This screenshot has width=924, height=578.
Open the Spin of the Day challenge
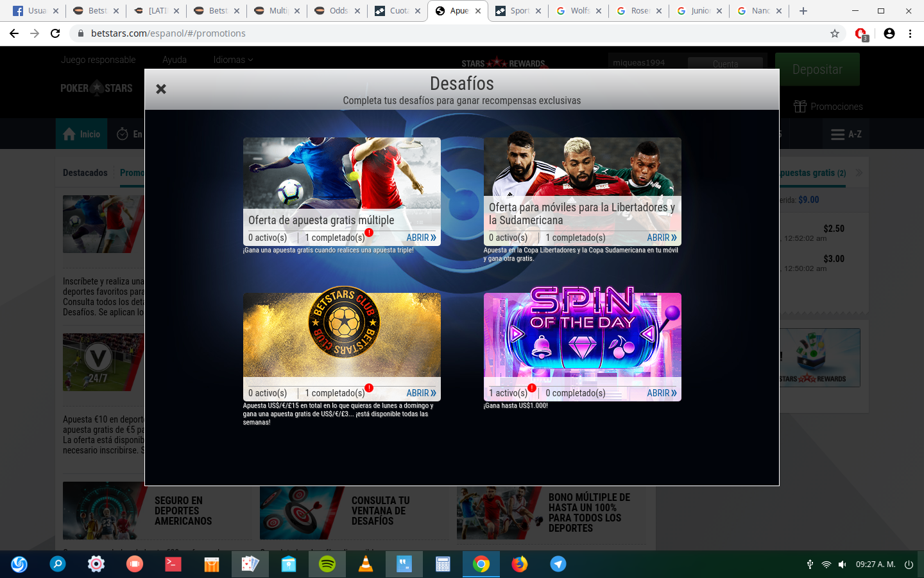coord(662,393)
